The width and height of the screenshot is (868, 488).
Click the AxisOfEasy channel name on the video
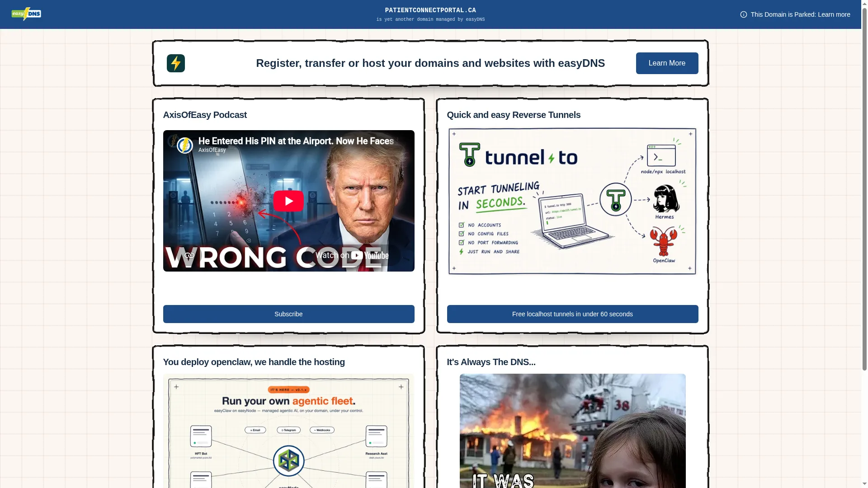tap(212, 150)
